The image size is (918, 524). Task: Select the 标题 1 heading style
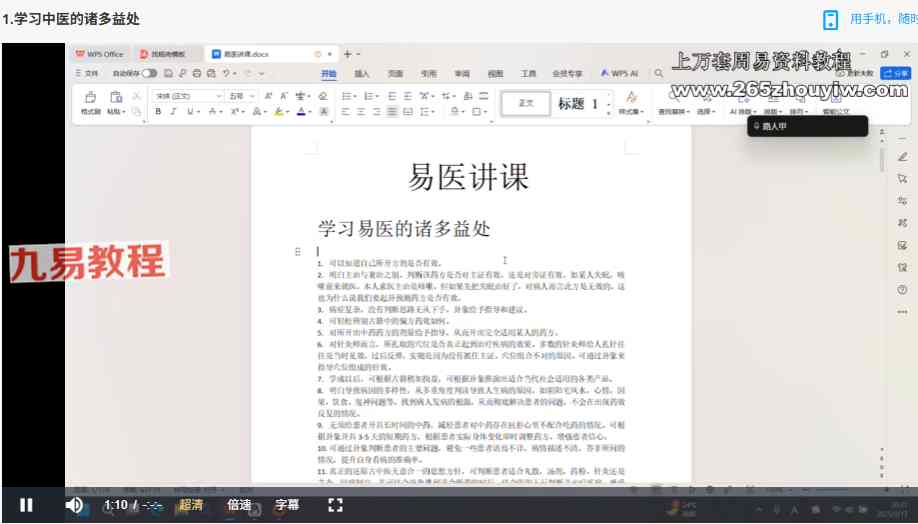[578, 103]
